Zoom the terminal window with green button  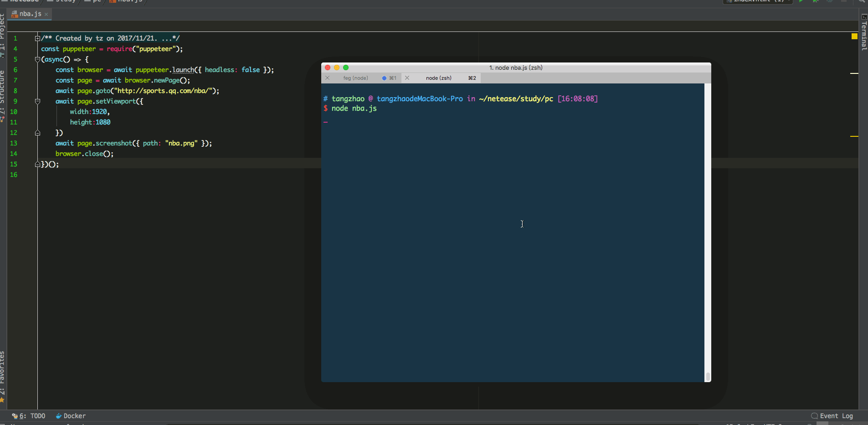coord(346,67)
